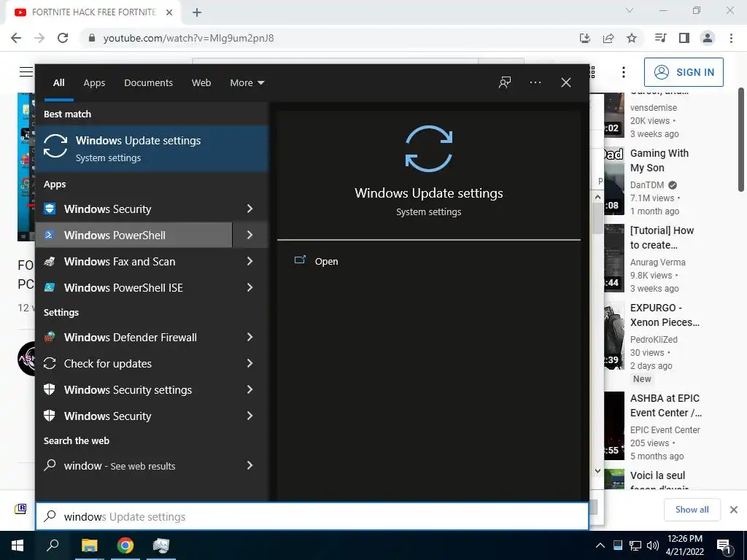This screenshot has width=747, height=560.
Task: Expand Windows Security settings arrow
Action: coord(250,389)
